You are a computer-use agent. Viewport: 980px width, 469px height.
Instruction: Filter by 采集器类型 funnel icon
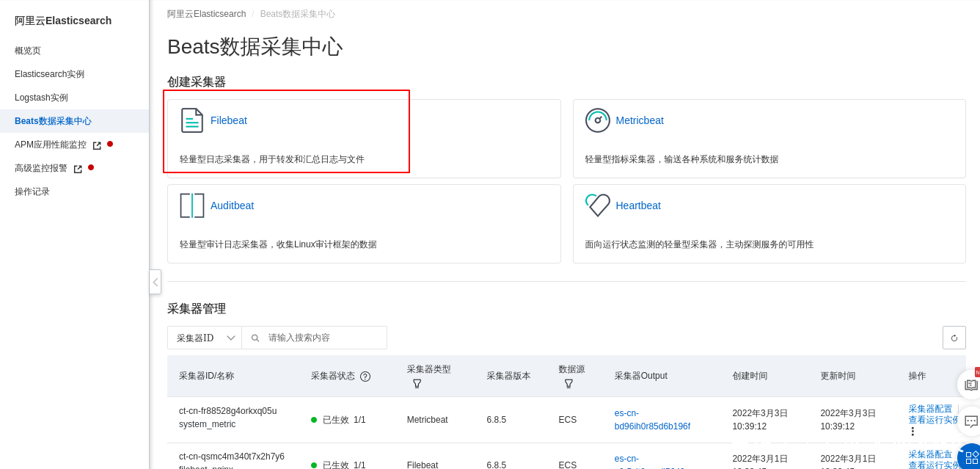(x=417, y=383)
